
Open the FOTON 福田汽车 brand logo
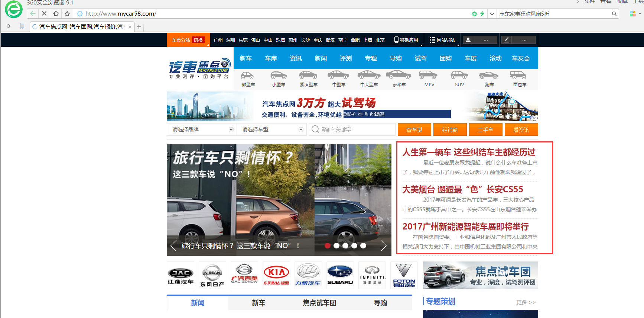pos(404,275)
